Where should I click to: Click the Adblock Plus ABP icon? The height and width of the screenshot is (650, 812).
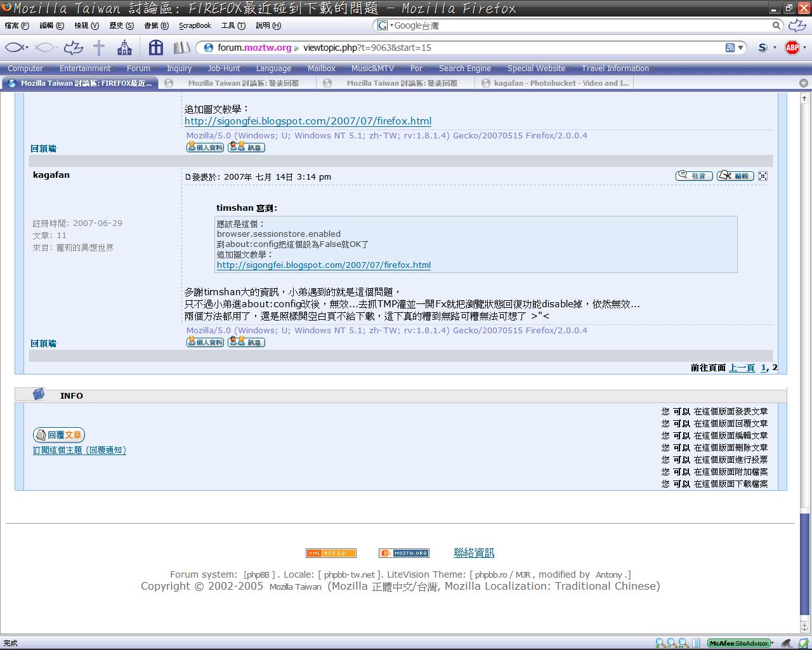792,48
